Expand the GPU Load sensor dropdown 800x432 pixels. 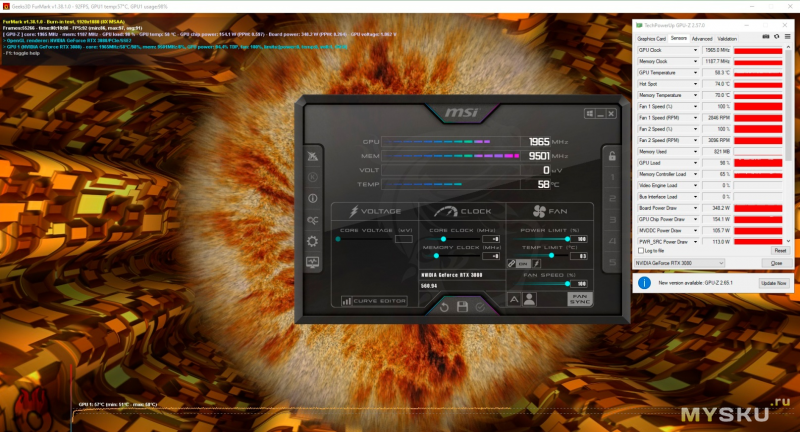pos(695,163)
